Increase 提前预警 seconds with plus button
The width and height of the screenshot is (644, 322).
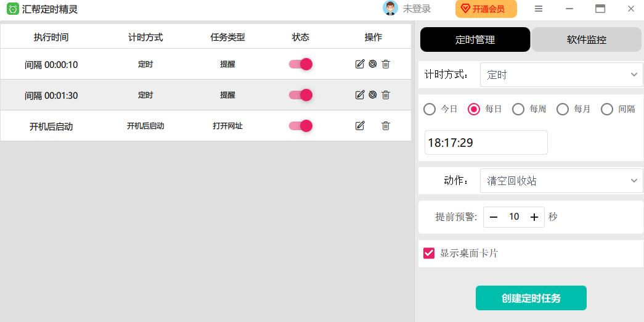point(534,217)
